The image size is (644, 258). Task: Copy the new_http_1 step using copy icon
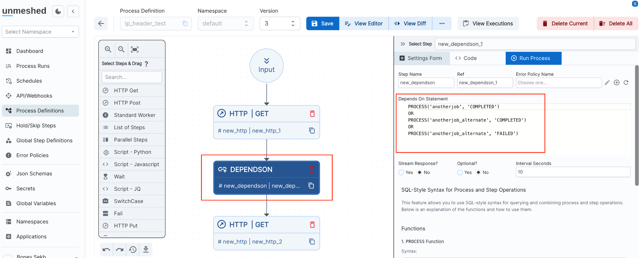pos(312,130)
